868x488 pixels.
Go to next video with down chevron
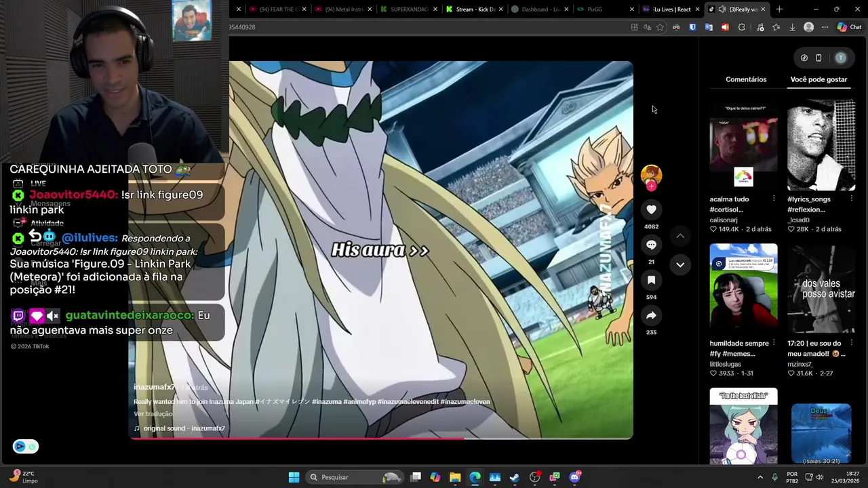(680, 264)
